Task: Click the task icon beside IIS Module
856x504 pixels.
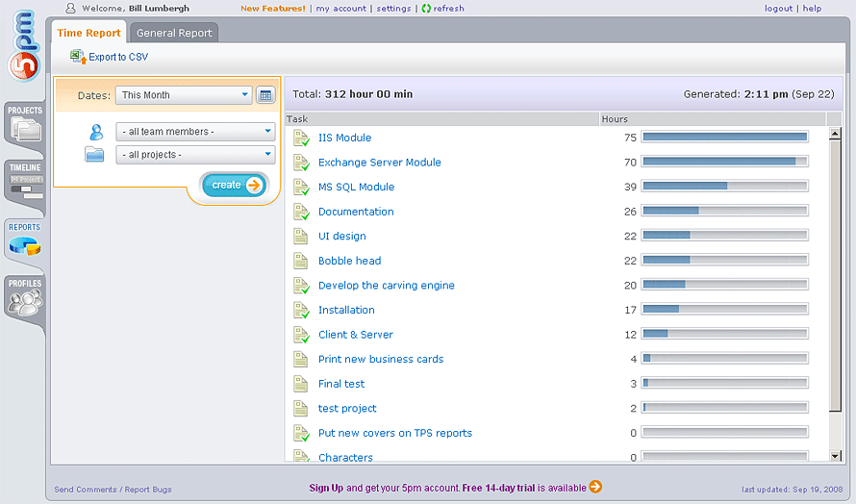Action: click(301, 138)
